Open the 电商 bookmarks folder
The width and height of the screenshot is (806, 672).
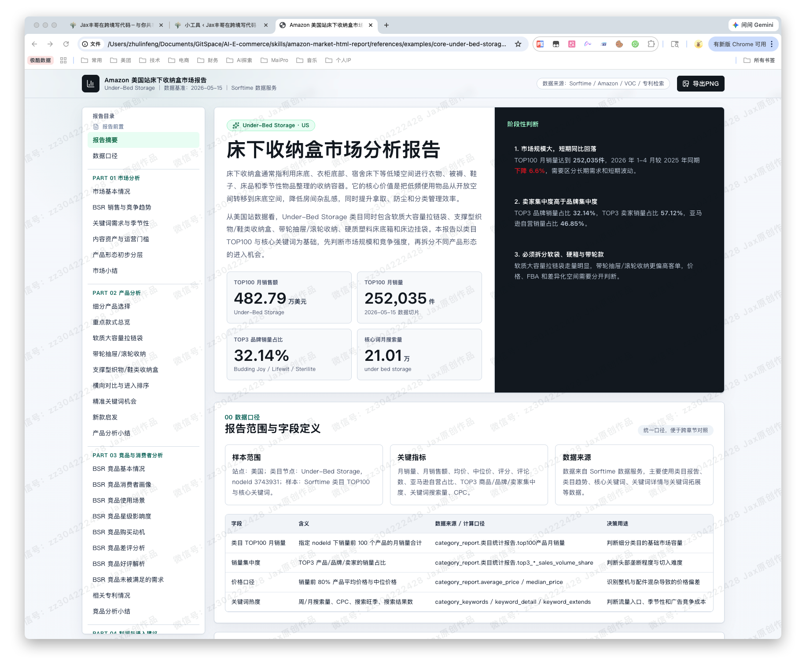[179, 60]
